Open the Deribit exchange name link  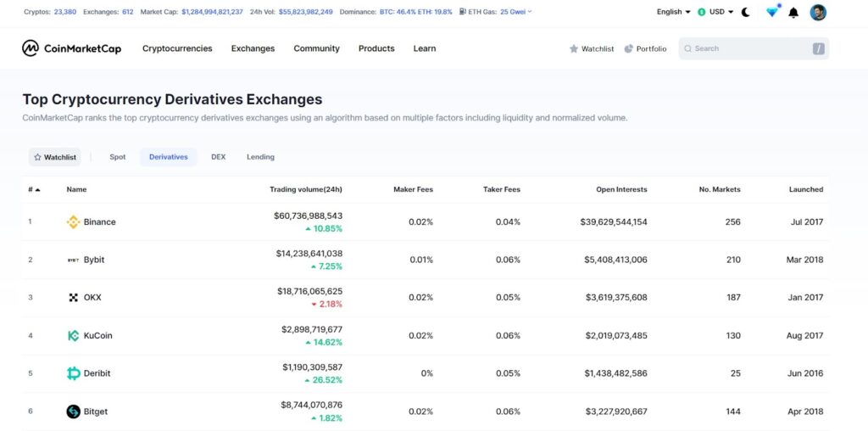(97, 373)
